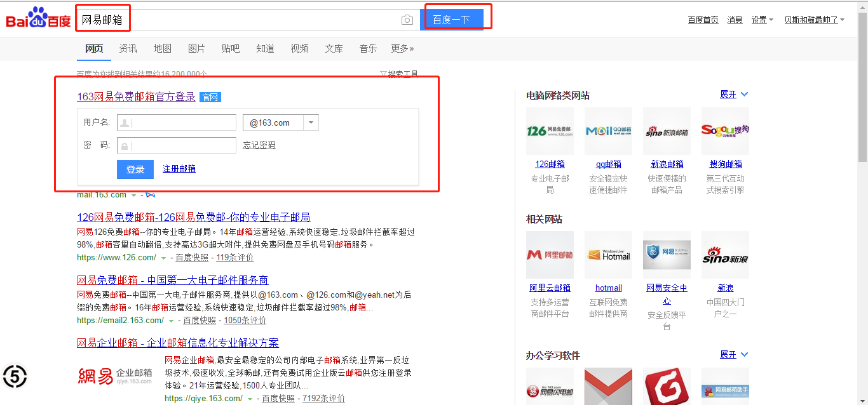Click 忘记密码 link
This screenshot has height=405, width=868.
coord(259,145)
